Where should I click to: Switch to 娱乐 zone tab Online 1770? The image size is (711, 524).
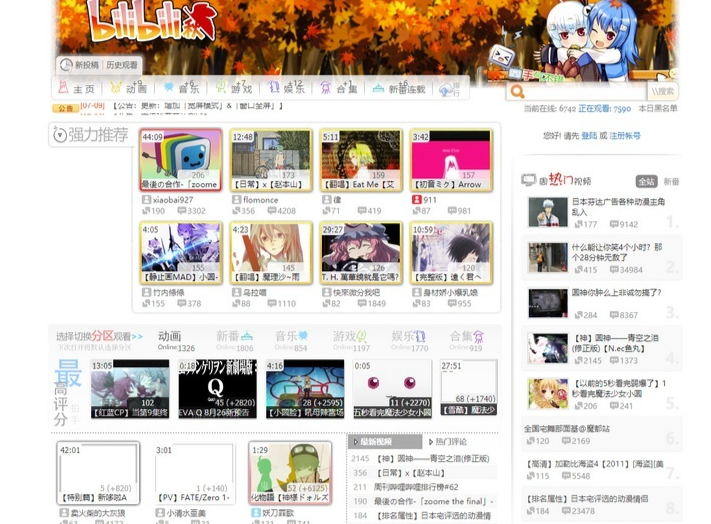coord(409,341)
